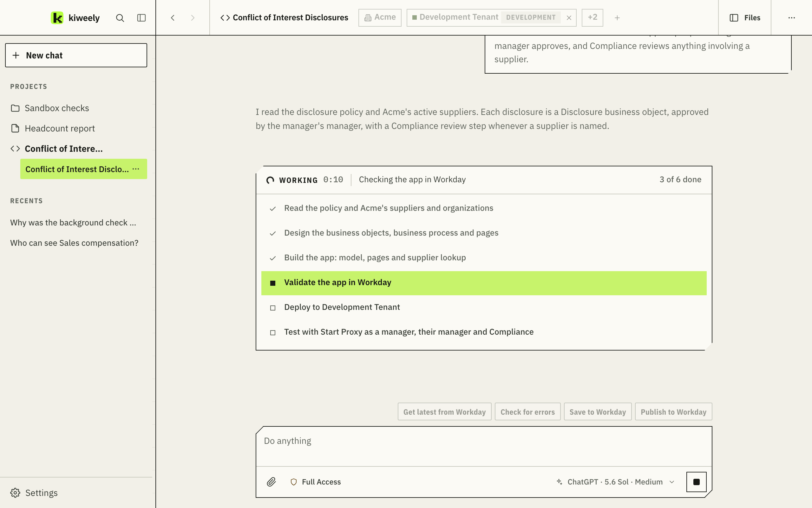Screen dimensions: 812x508
Task: Open the Files panel
Action: [x=745, y=18]
